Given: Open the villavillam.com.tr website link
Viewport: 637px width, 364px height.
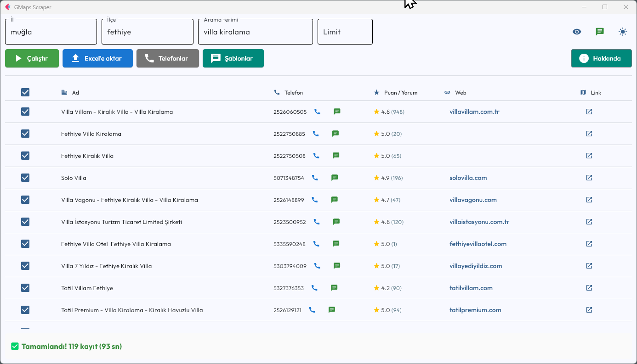Looking at the screenshot, I should pyautogui.click(x=474, y=112).
